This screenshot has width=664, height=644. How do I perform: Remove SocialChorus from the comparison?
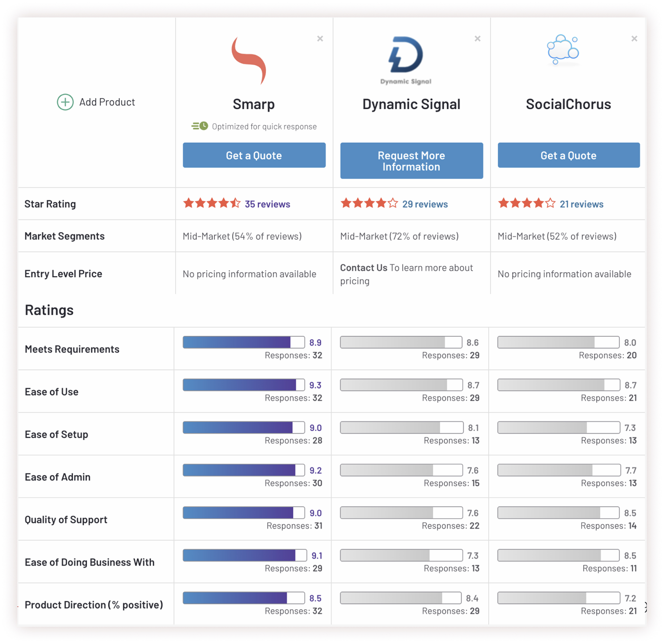coord(634,39)
